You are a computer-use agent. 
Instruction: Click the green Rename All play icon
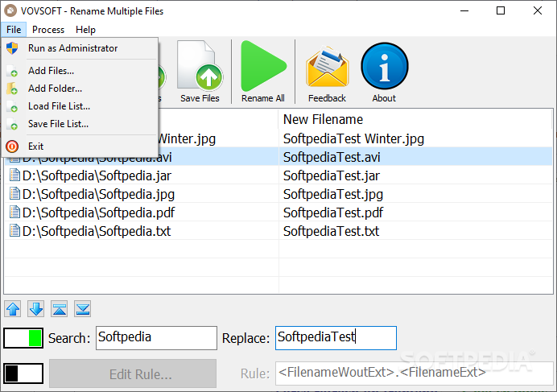(263, 66)
